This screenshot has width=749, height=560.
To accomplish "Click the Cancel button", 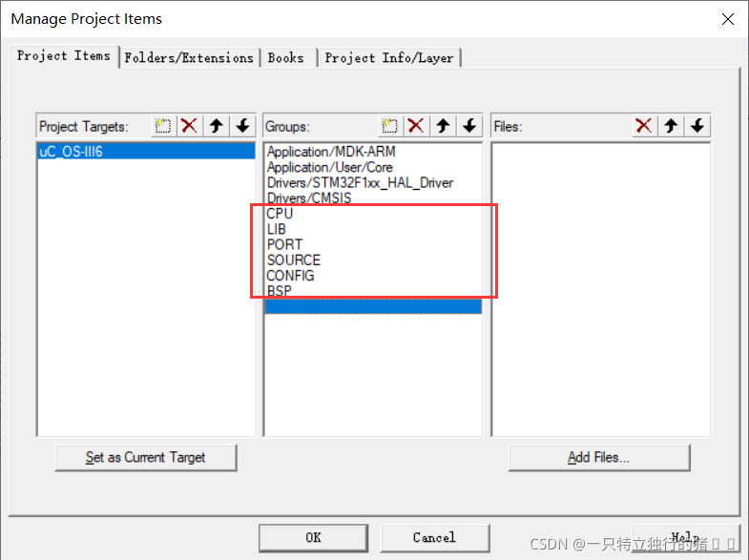I will (435, 537).
